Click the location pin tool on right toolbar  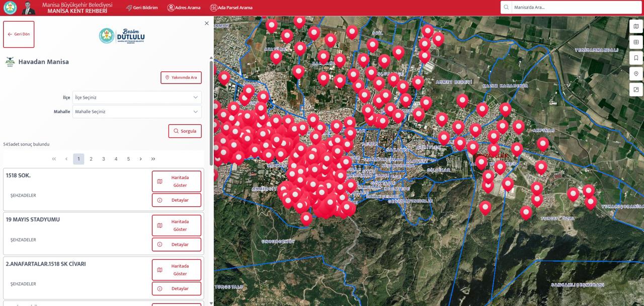click(x=636, y=74)
